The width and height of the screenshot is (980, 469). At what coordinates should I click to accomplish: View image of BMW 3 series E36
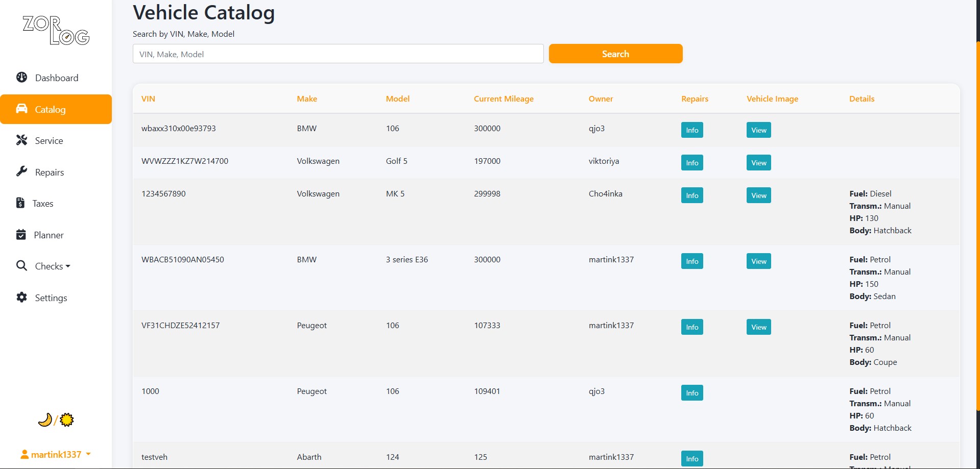758,261
